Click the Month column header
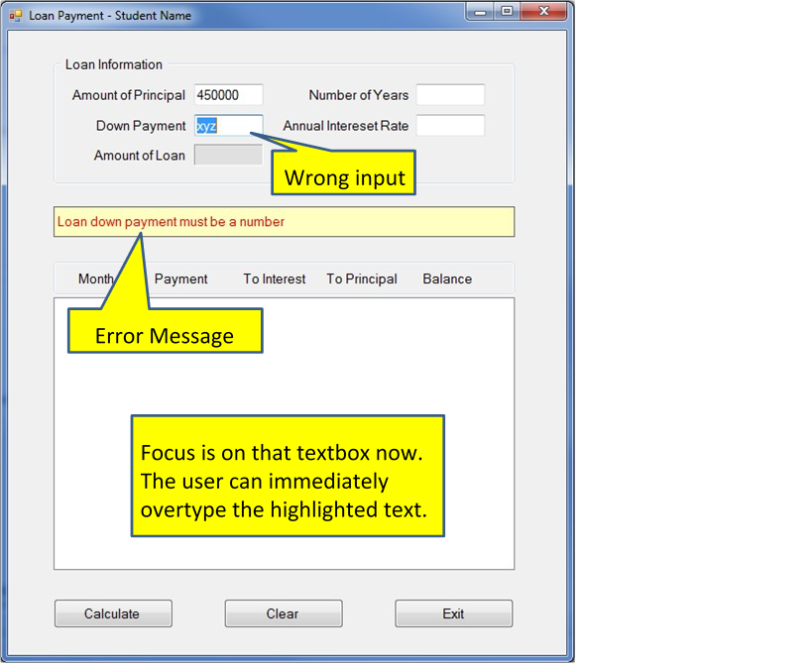This screenshot has width=812, height=664. click(x=96, y=278)
